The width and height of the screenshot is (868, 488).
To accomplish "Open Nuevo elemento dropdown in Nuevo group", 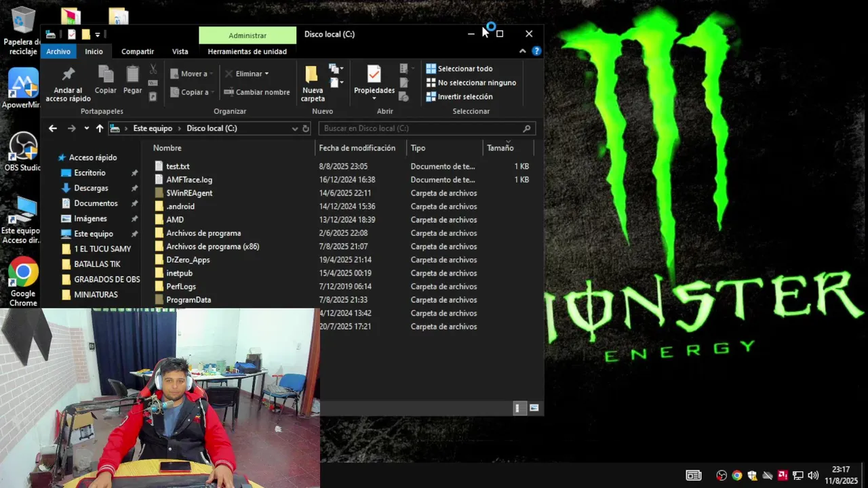I will (336, 68).
